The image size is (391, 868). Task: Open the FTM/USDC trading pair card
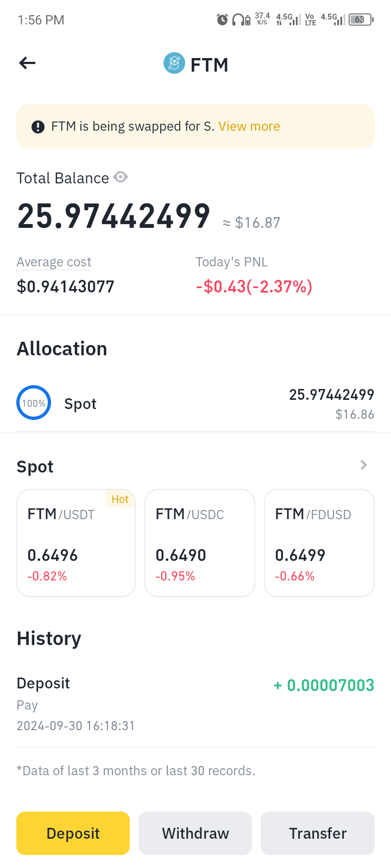point(200,543)
